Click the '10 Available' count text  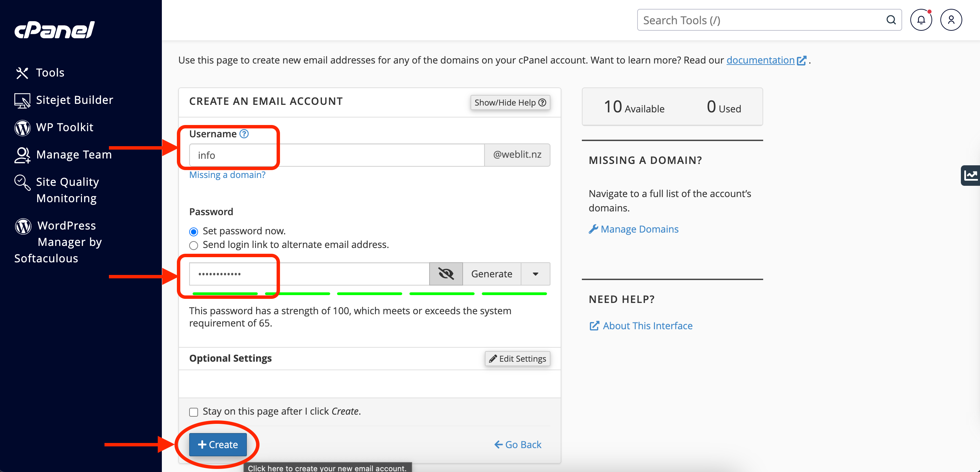point(634,107)
